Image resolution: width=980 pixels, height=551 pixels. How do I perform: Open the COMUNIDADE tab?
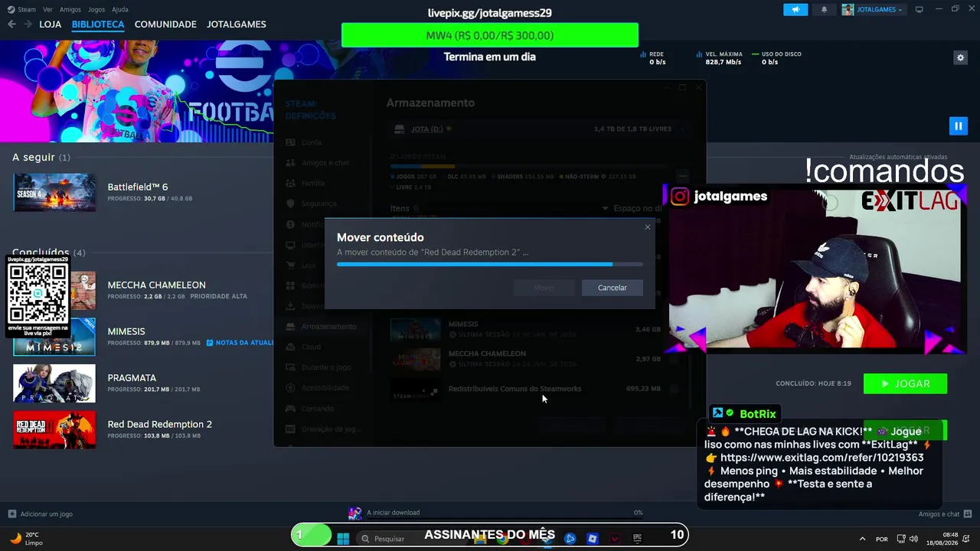pyautogui.click(x=165, y=24)
